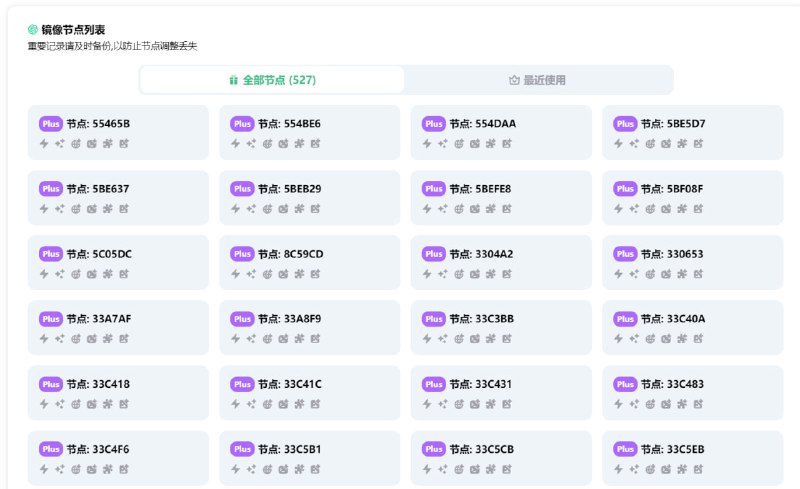The width and height of the screenshot is (800, 489).
Task: Click the globe icon on node 554DAA
Action: coord(459,143)
